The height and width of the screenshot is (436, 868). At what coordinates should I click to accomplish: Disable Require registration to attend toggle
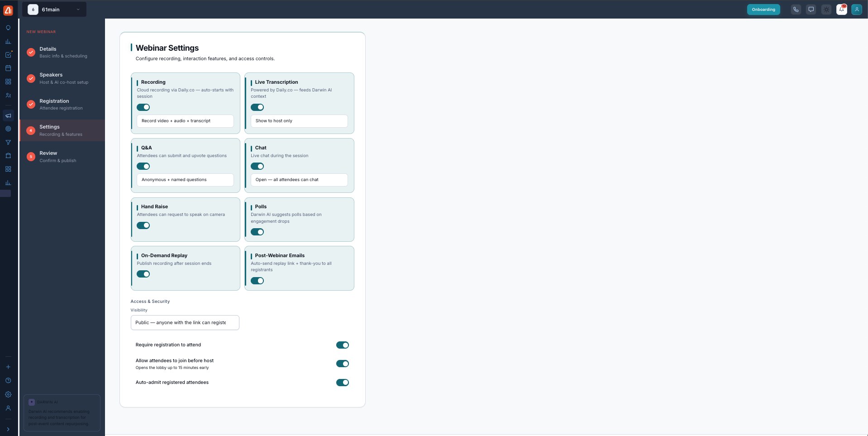pyautogui.click(x=343, y=345)
